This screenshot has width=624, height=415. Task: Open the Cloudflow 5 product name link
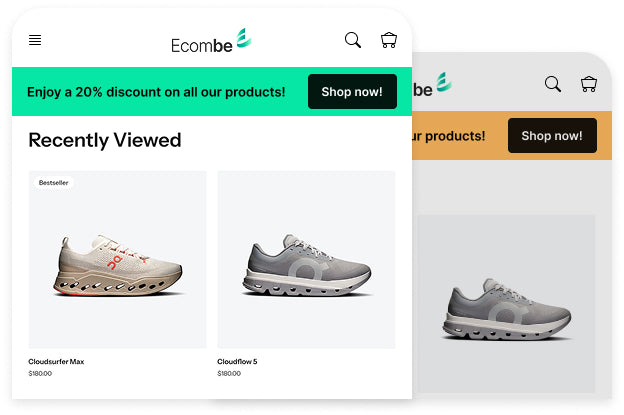point(237,361)
